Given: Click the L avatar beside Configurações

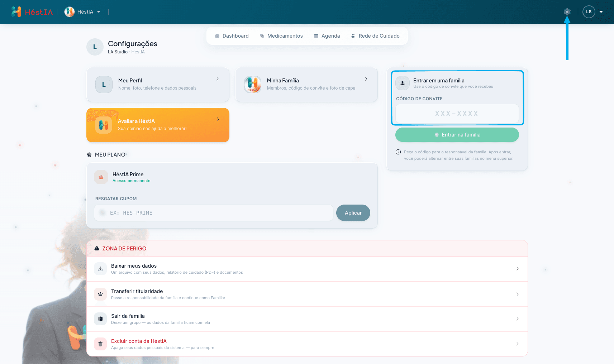Looking at the screenshot, I should coord(95,47).
